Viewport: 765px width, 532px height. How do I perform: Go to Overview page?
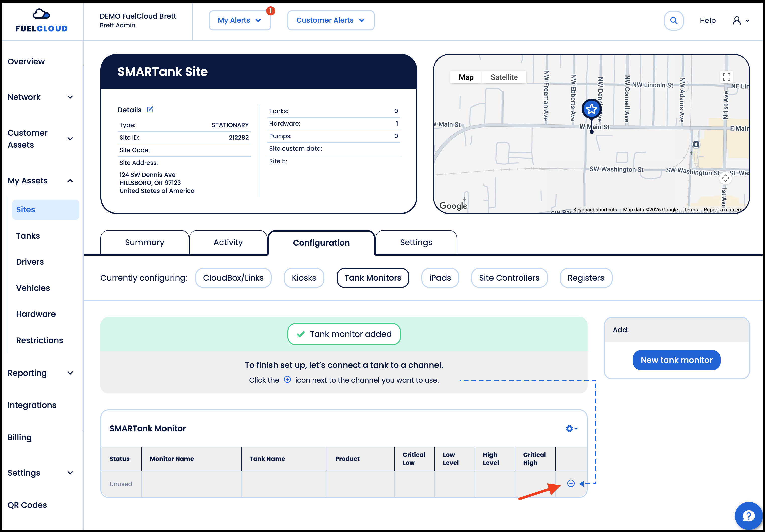click(26, 61)
